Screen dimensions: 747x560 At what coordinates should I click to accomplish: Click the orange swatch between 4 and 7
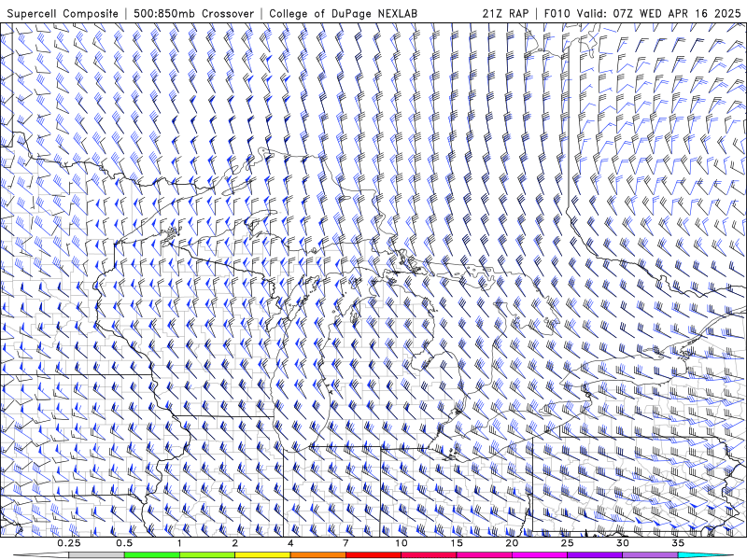318,555
